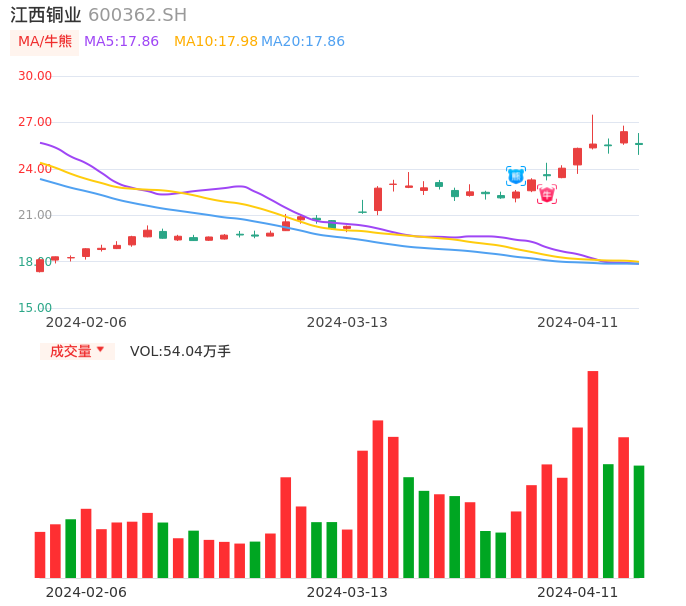Viewport: 686px width, 606px height.
Task: Click the 24.00 price axis label
Action: pos(35,168)
